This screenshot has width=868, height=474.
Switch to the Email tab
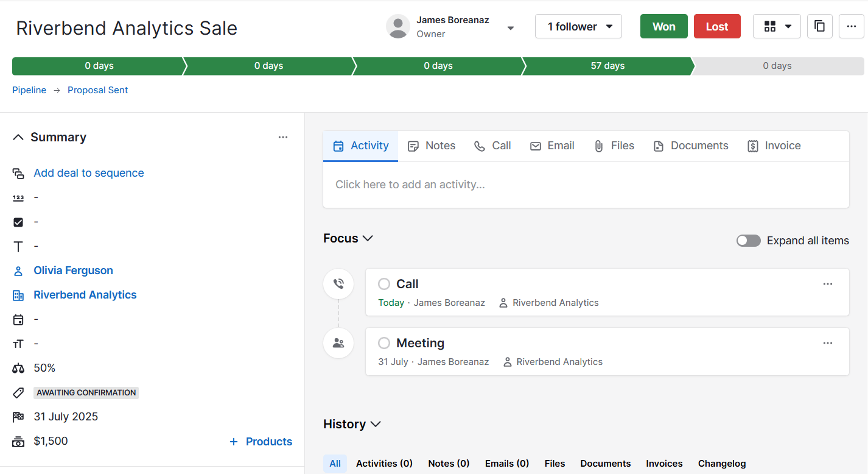(552, 146)
